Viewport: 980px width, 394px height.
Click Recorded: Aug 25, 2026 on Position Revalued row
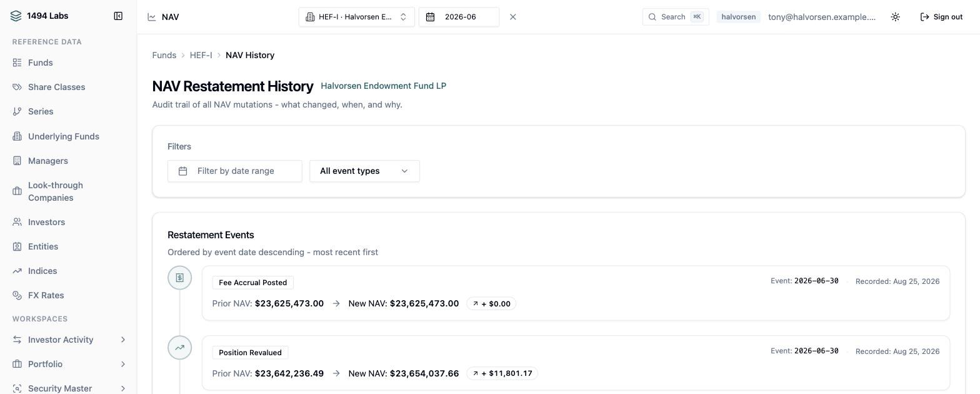tap(897, 351)
